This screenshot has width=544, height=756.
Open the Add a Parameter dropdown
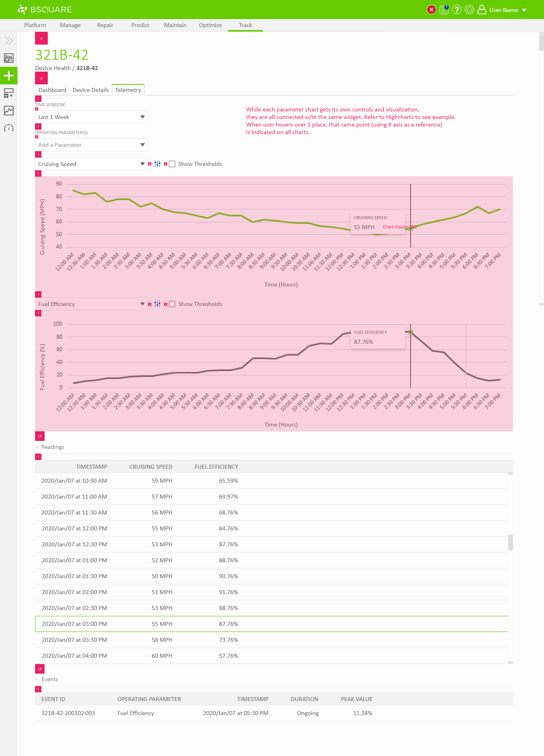pos(91,145)
